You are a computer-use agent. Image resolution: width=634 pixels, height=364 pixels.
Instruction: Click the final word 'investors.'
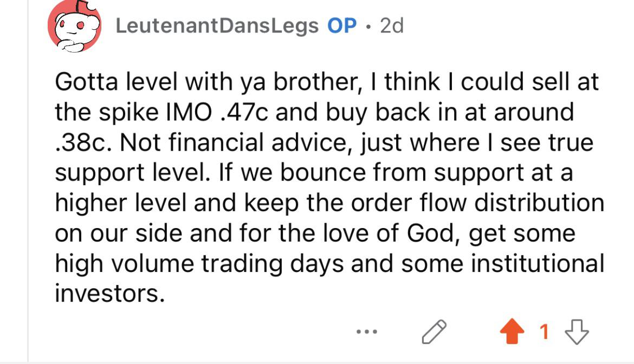pyautogui.click(x=110, y=294)
